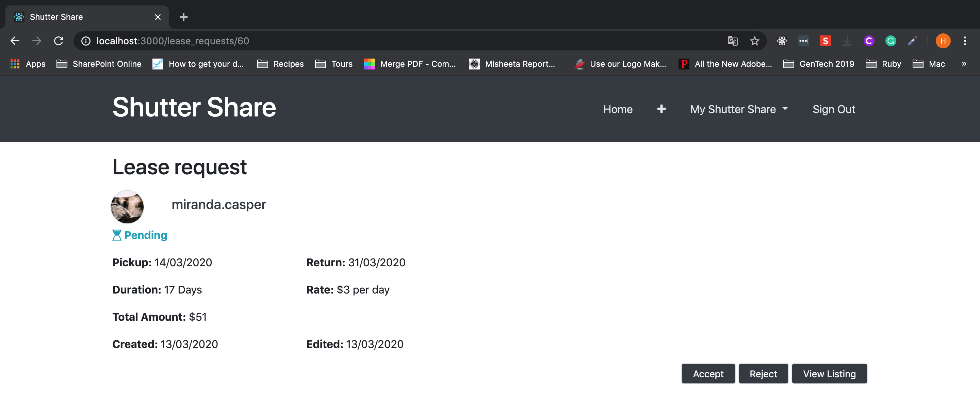The height and width of the screenshot is (395, 980).
Task: Click the React DevTools extension icon
Action: pos(781,41)
